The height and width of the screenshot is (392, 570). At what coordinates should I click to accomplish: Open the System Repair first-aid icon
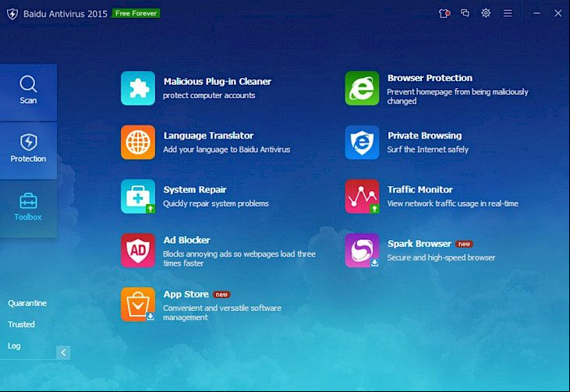[138, 196]
